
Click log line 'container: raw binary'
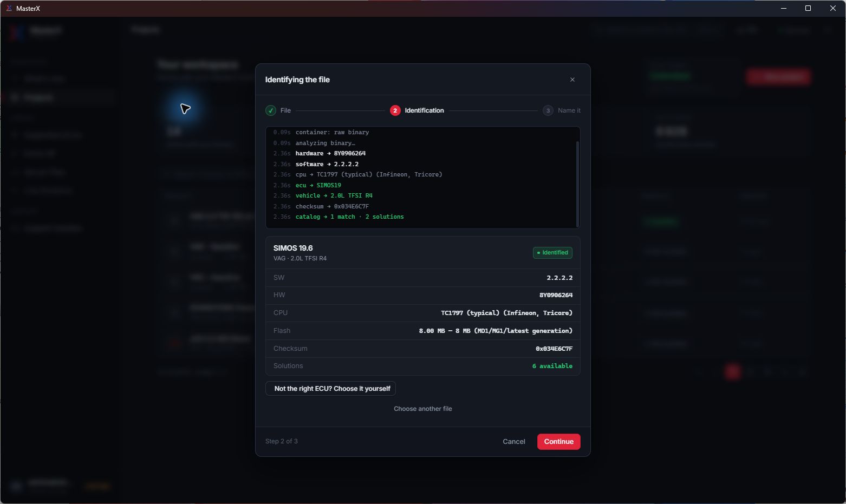click(x=332, y=132)
